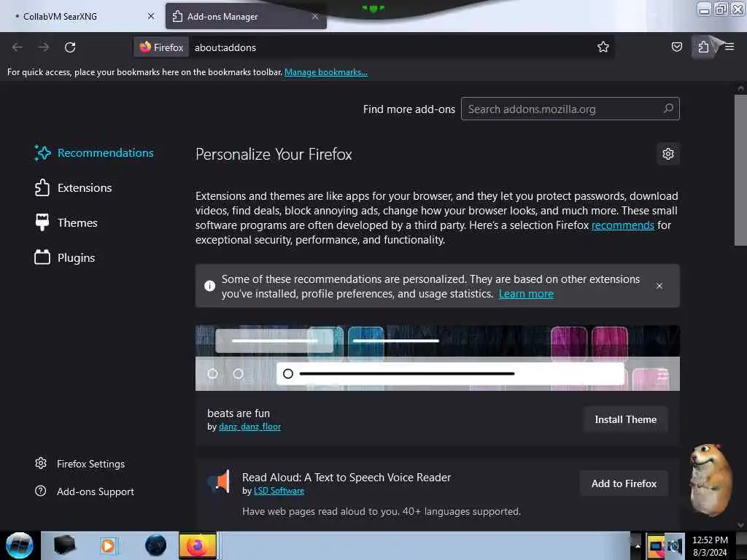The image size is (747, 560).
Task: Focus the addons.mozilla.org search field
Action: (x=570, y=109)
